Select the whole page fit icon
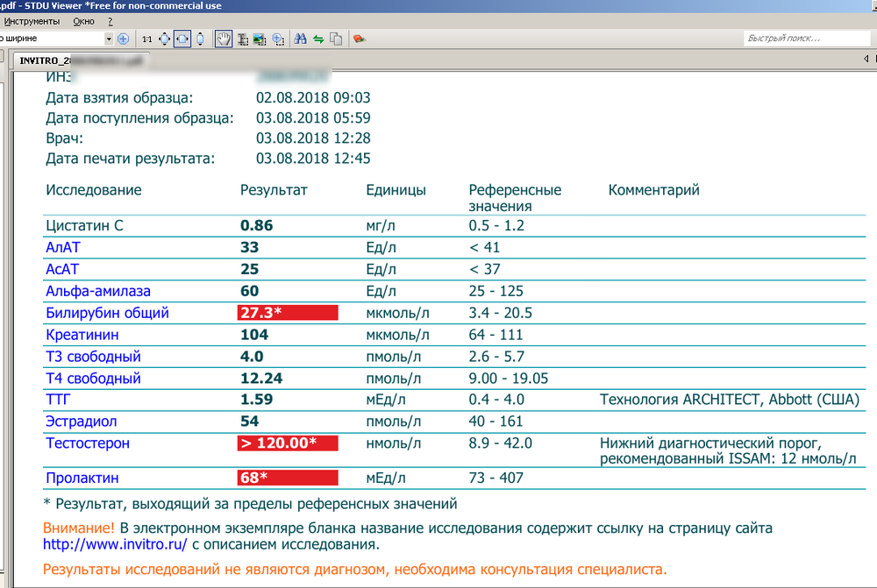Viewport: 877px width, 588px height. pyautogui.click(x=164, y=39)
